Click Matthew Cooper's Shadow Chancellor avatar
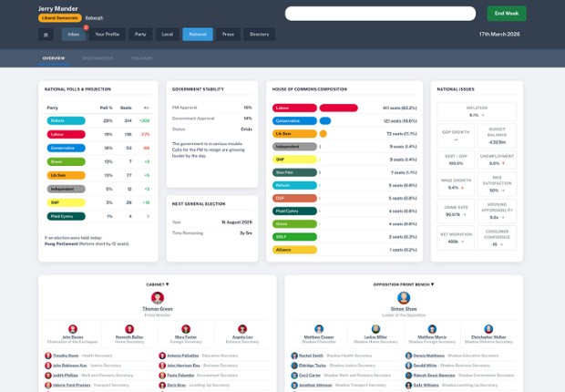Viewport: 565px width, 392px height. pyautogui.click(x=319, y=329)
